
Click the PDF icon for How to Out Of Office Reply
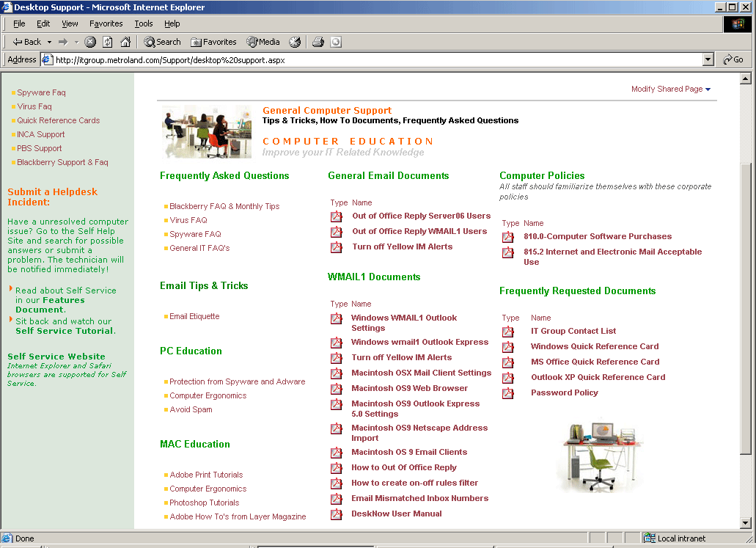coord(336,469)
